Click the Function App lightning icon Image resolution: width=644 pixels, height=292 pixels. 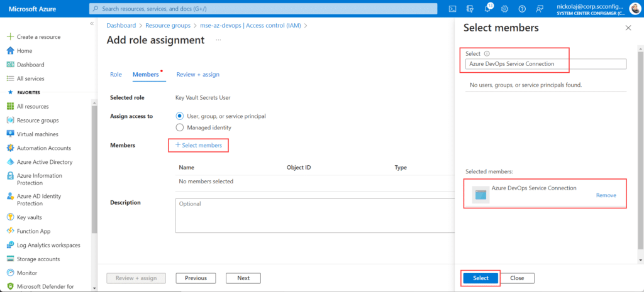(11, 231)
